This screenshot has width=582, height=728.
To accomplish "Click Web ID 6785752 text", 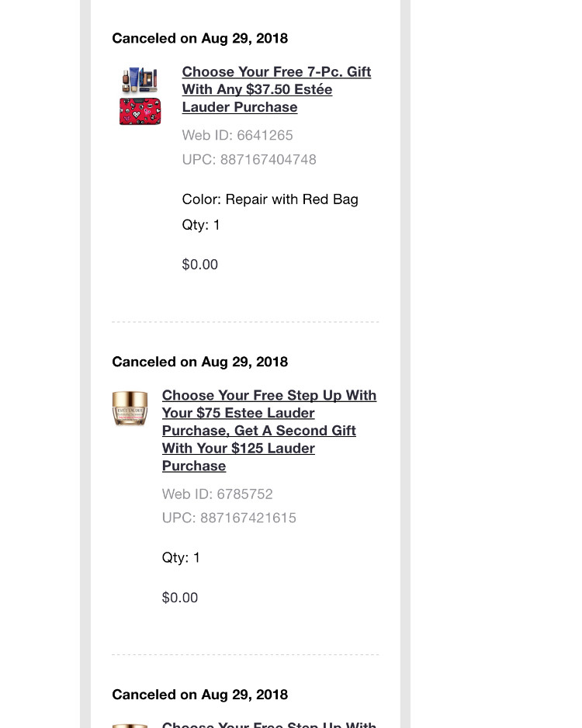I will pyautogui.click(x=217, y=494).
